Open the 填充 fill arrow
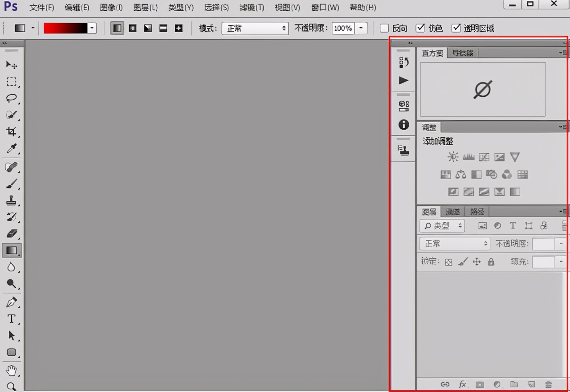Image resolution: width=570 pixels, height=392 pixels. click(x=561, y=262)
